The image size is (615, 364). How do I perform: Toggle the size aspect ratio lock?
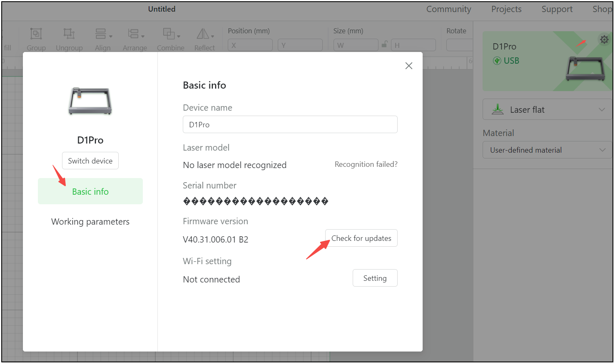click(385, 45)
